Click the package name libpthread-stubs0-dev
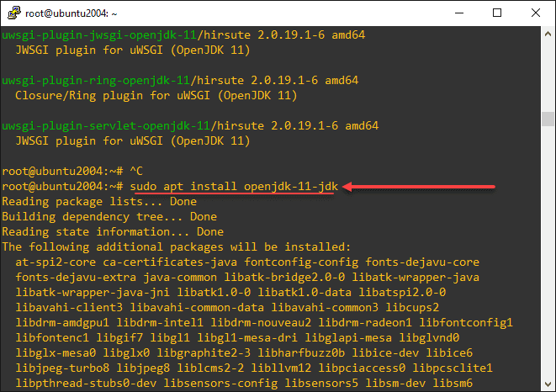556x392 pixels. point(86,383)
